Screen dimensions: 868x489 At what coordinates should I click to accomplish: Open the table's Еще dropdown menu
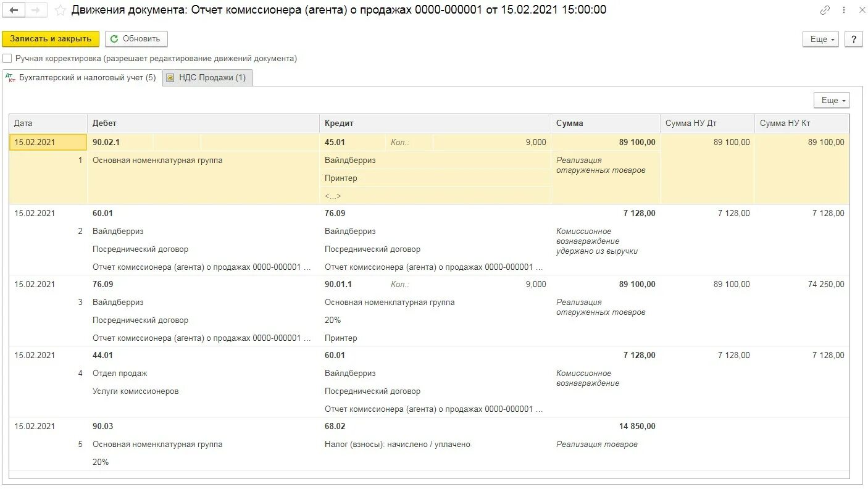[x=832, y=100]
